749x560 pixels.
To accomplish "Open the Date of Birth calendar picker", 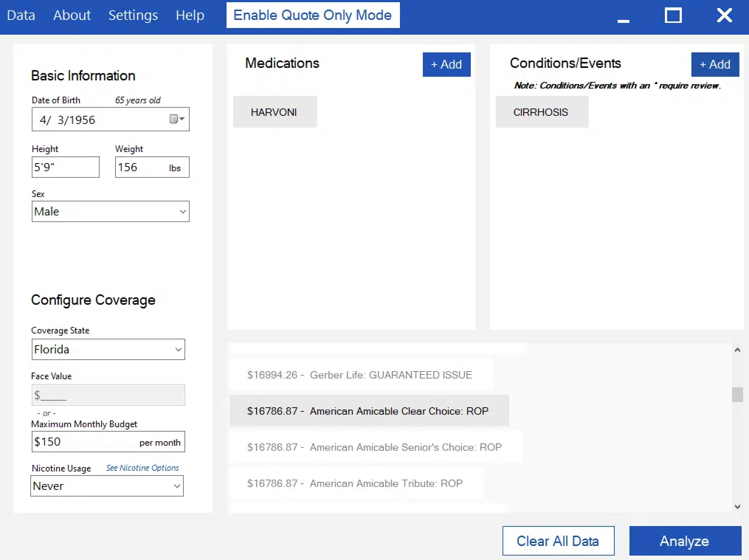I will click(176, 119).
